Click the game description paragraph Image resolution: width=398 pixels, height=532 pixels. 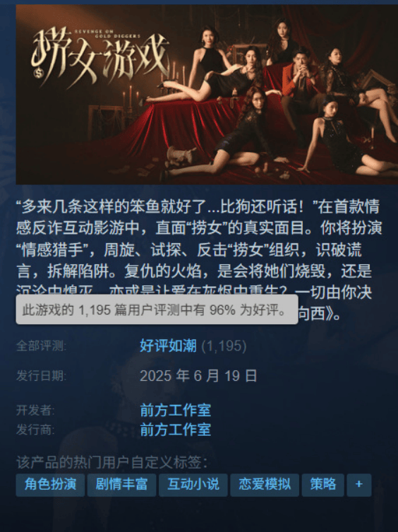tap(199, 259)
